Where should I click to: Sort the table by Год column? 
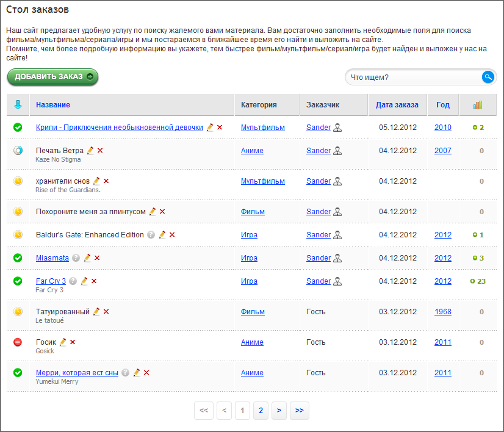point(443,105)
